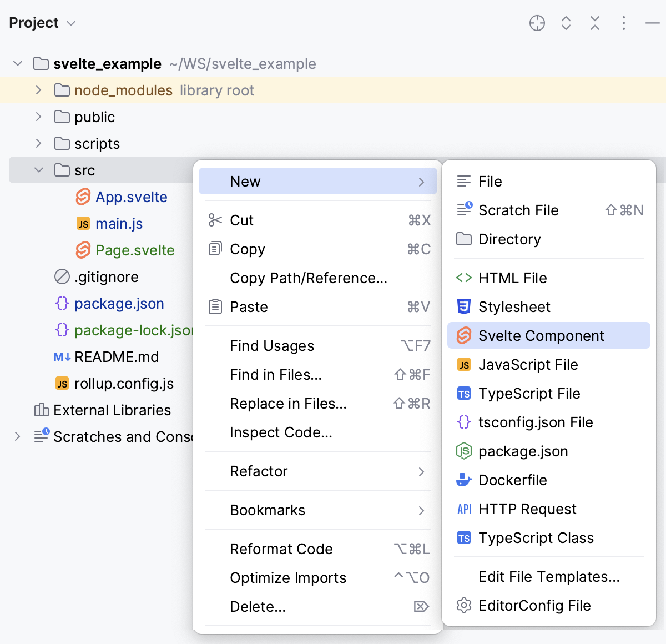Select package-lock.json in the project tree

133,330
